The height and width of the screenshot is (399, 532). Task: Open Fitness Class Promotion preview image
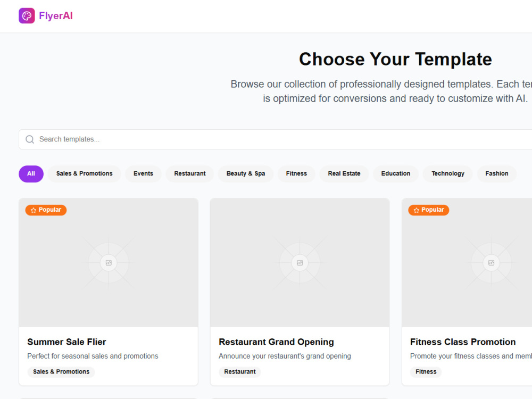[467, 263]
